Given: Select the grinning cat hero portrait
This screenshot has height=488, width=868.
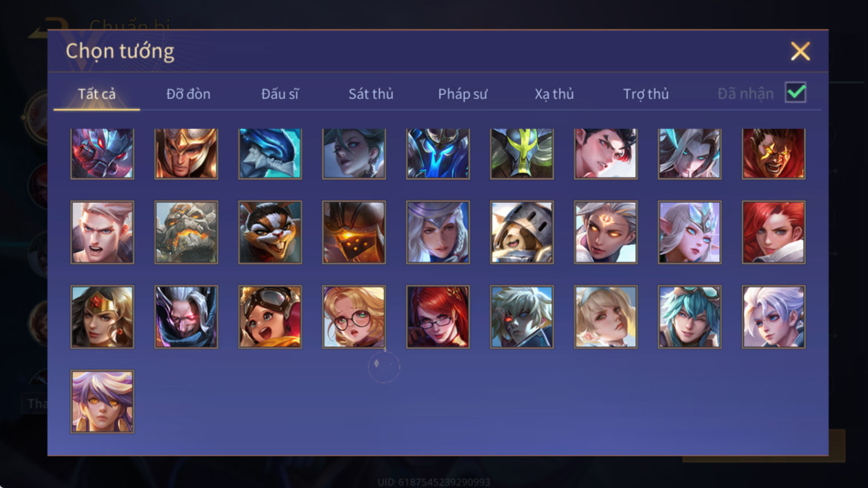Looking at the screenshot, I should 270,232.
